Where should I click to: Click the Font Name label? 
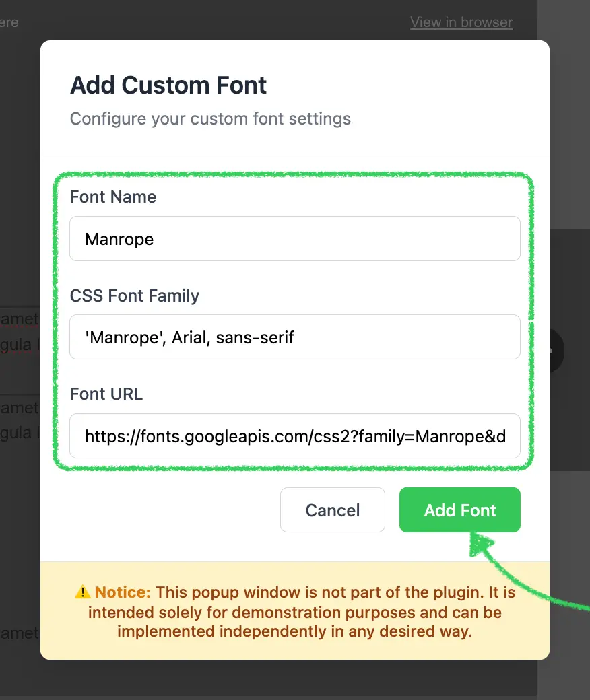pyautogui.click(x=113, y=197)
